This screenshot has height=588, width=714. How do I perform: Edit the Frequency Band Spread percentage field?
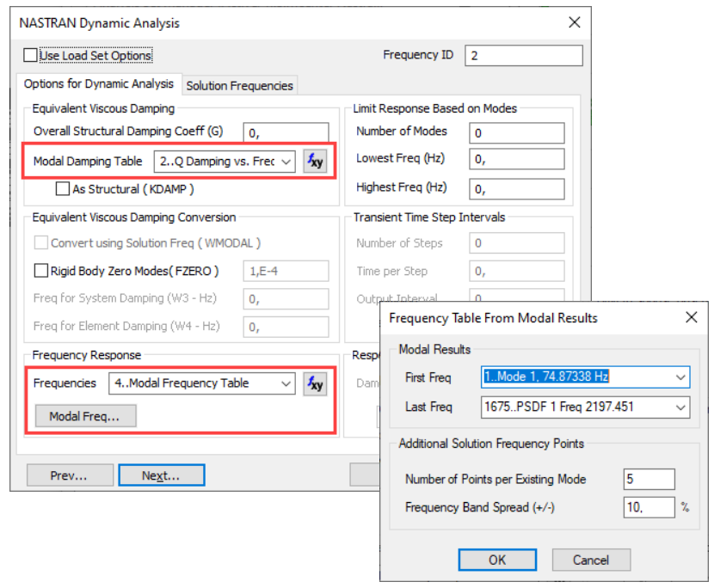click(649, 507)
